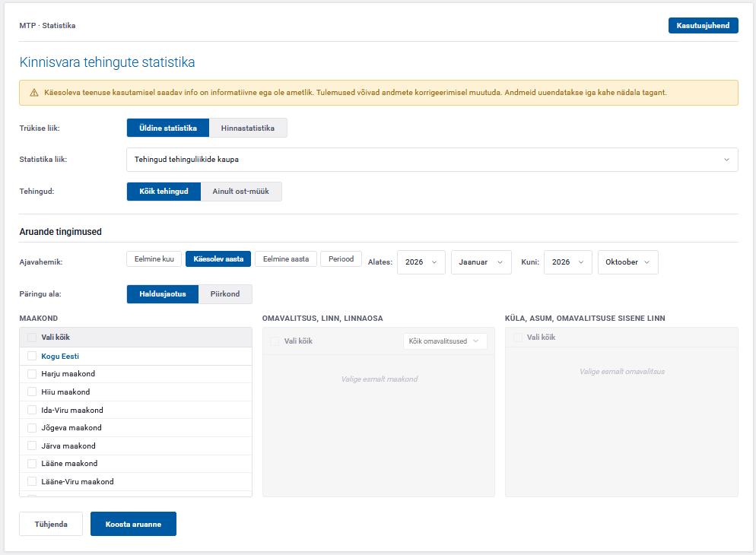Image resolution: width=756 pixels, height=555 pixels.
Task: Select the Periood time range option
Action: pos(341,258)
